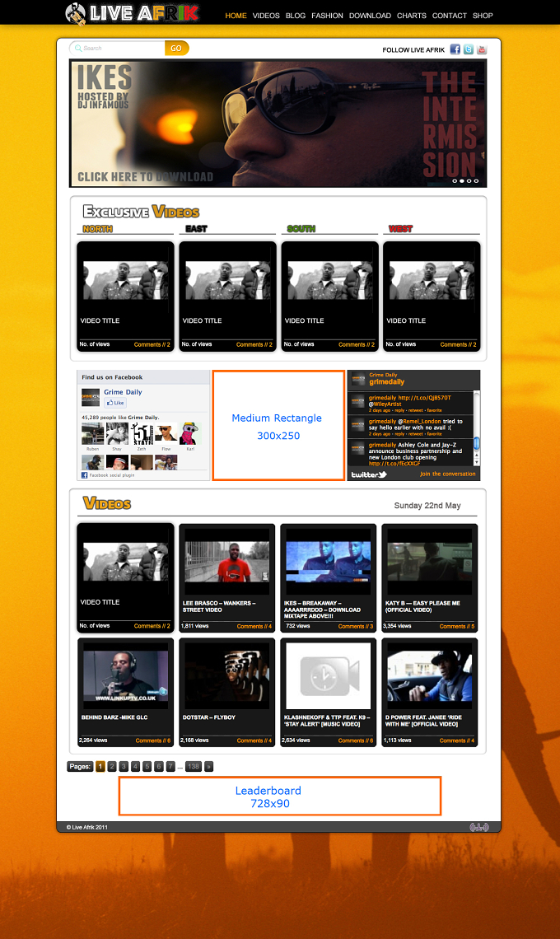Click the Leaderboard 728x90 ad
Viewport: 560px width, 939px height.
(x=280, y=797)
